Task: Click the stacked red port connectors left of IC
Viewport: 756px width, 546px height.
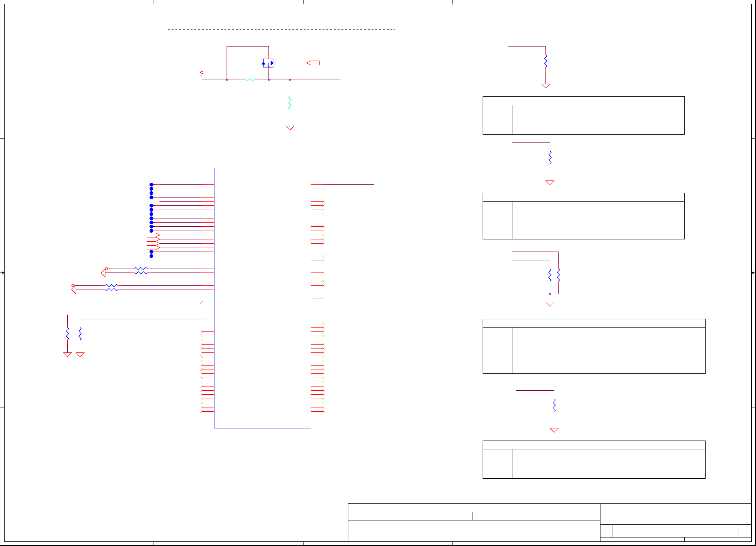Action: [x=153, y=241]
